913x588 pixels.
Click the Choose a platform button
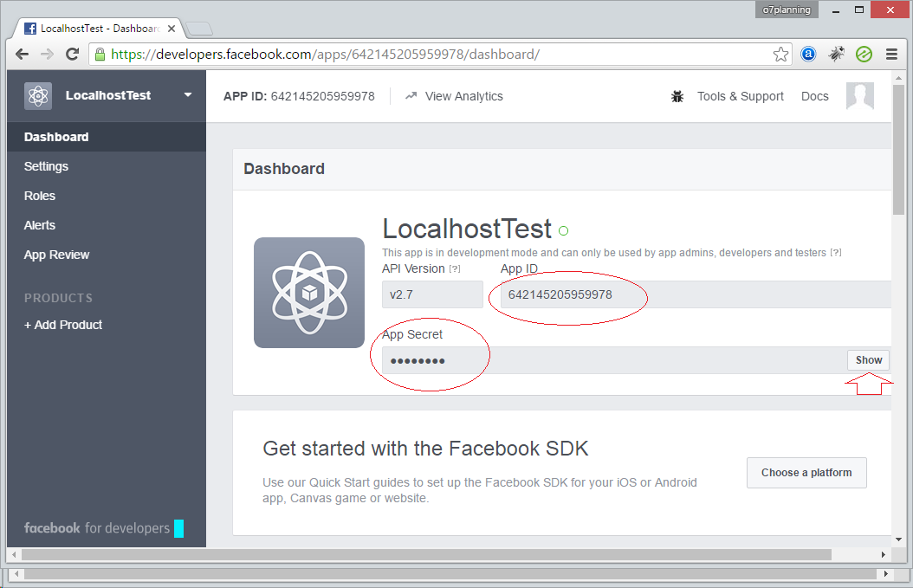point(806,473)
